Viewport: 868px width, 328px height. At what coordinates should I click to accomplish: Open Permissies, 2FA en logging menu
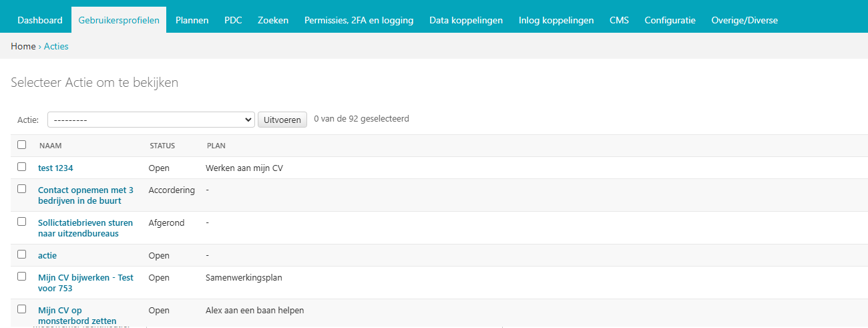point(359,21)
